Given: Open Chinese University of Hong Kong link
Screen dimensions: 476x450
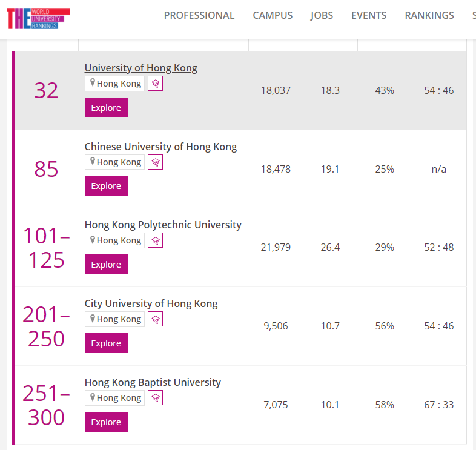Looking at the screenshot, I should click(160, 147).
